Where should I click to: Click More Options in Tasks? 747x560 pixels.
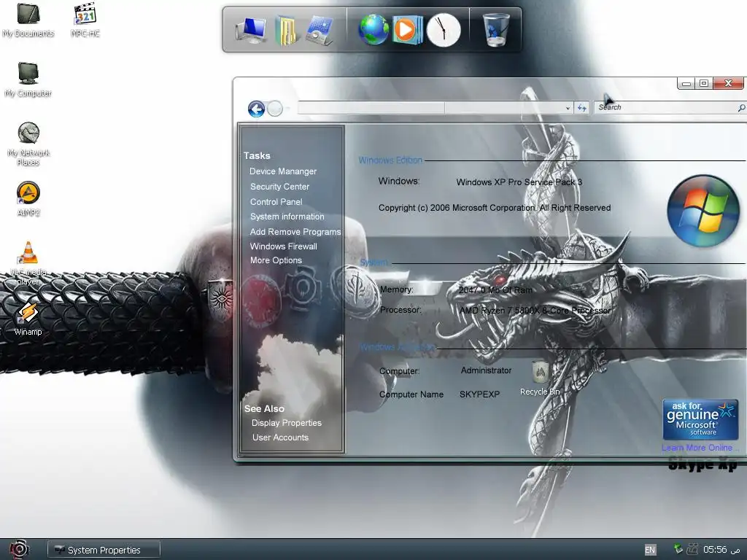click(276, 260)
